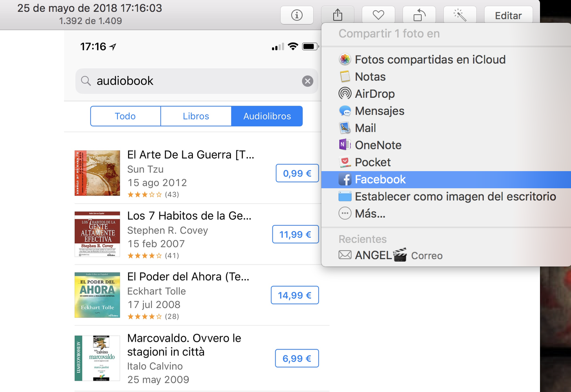Viewport: 571px width, 392px height.
Task: Click the desktop picture icon
Action: pyautogui.click(x=345, y=196)
